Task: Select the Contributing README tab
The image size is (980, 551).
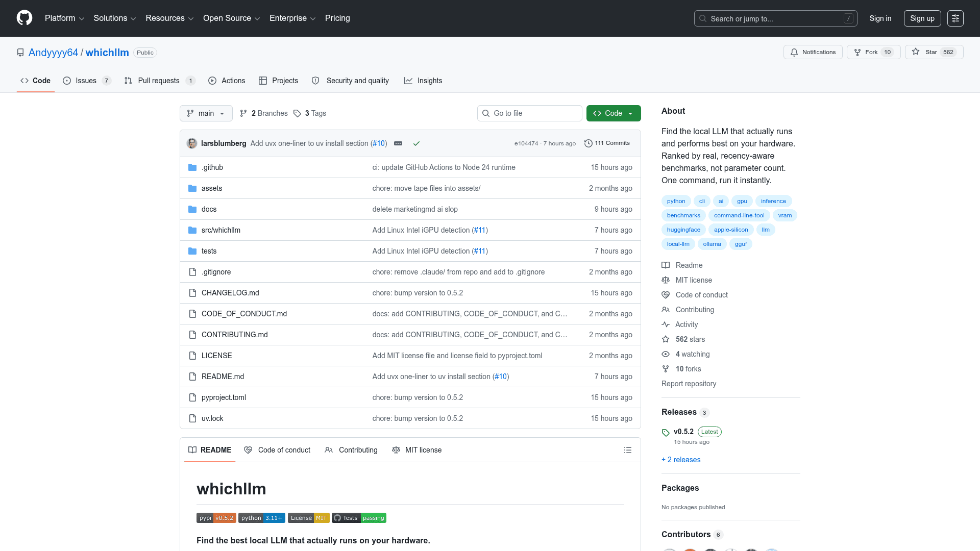Action: click(351, 450)
